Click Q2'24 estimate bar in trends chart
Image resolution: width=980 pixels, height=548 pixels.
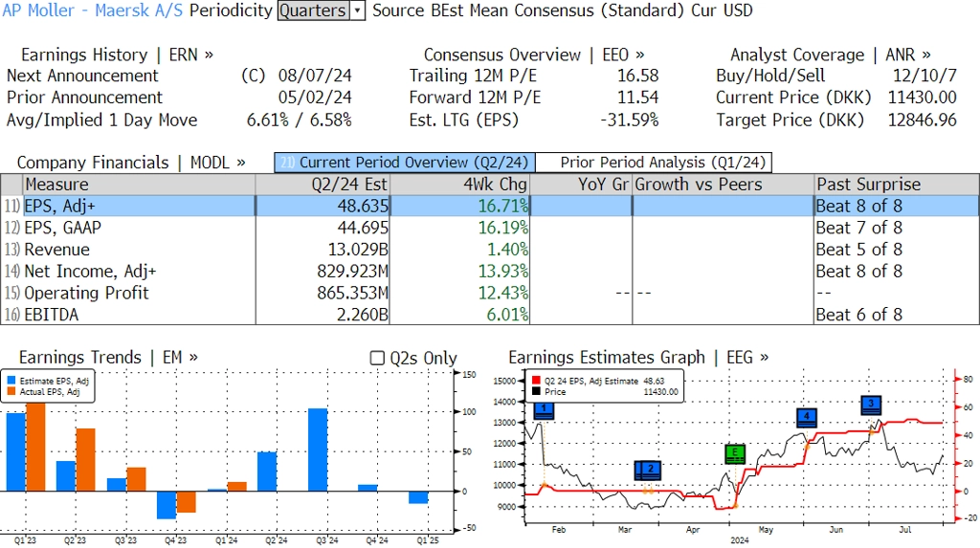[267, 471]
